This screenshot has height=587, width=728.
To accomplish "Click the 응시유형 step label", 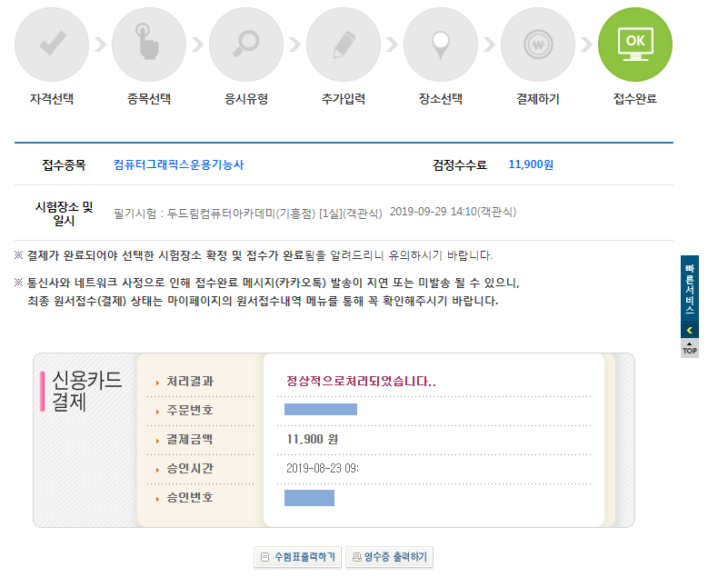I will pos(246,99).
